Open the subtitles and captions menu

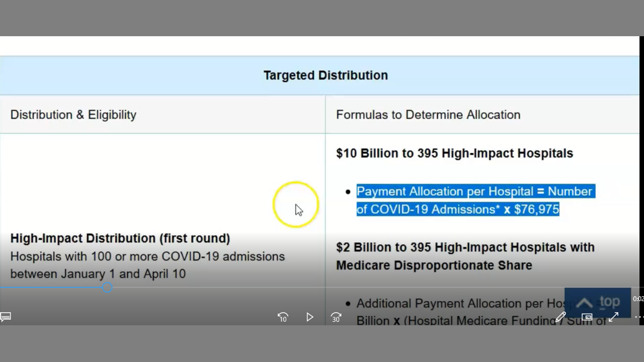click(x=6, y=317)
